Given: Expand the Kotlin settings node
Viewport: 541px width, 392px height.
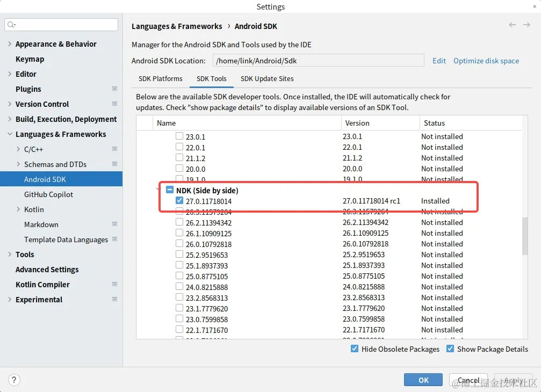Looking at the screenshot, I should (19, 209).
